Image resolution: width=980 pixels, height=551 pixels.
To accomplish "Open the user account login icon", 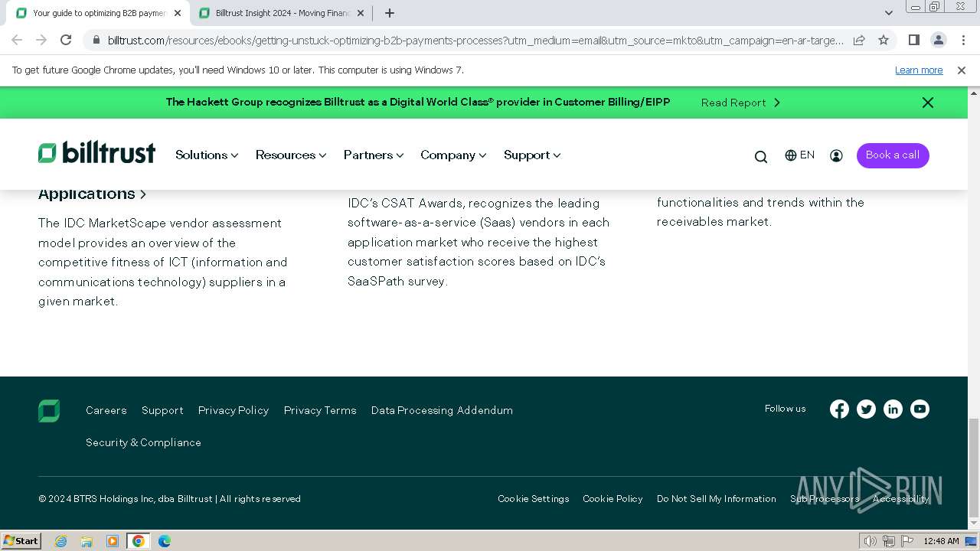I will tap(836, 155).
